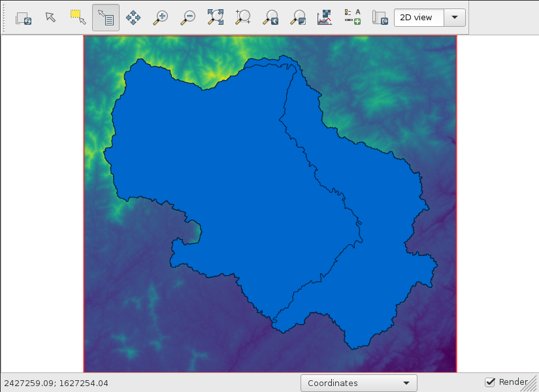Click the Add map elements icon

point(352,18)
